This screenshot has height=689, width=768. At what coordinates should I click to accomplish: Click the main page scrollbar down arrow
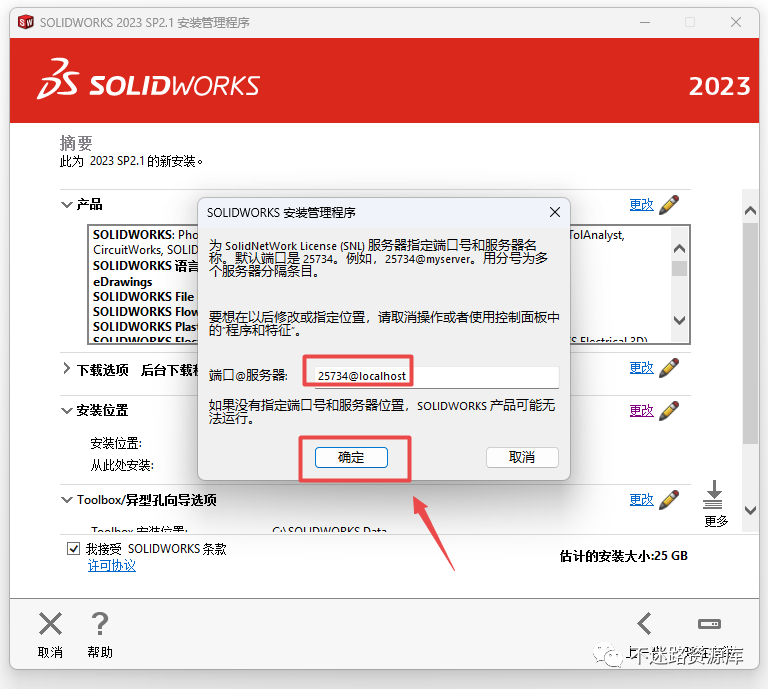click(750, 510)
